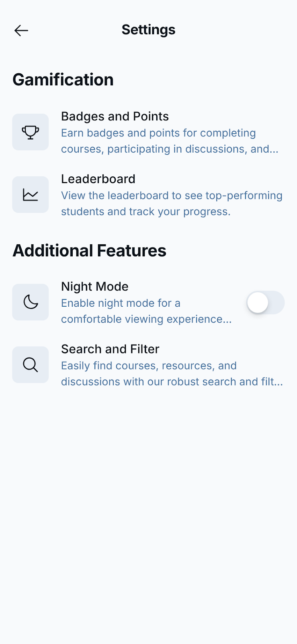Click the Night Mode label
Screen dimensions: 297x644
pyautogui.click(x=95, y=287)
